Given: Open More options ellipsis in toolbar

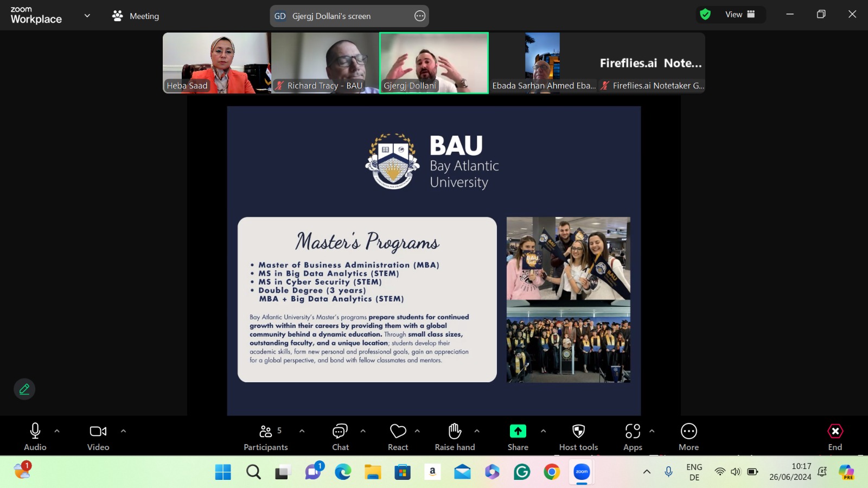Looking at the screenshot, I should pyautogui.click(x=689, y=436).
